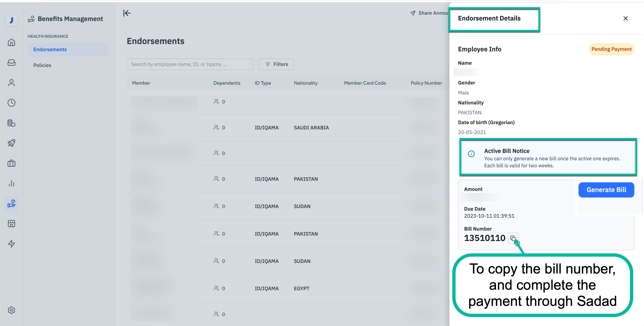Open the rocket icon in sidebar
The height and width of the screenshot is (326, 644).
click(11, 143)
